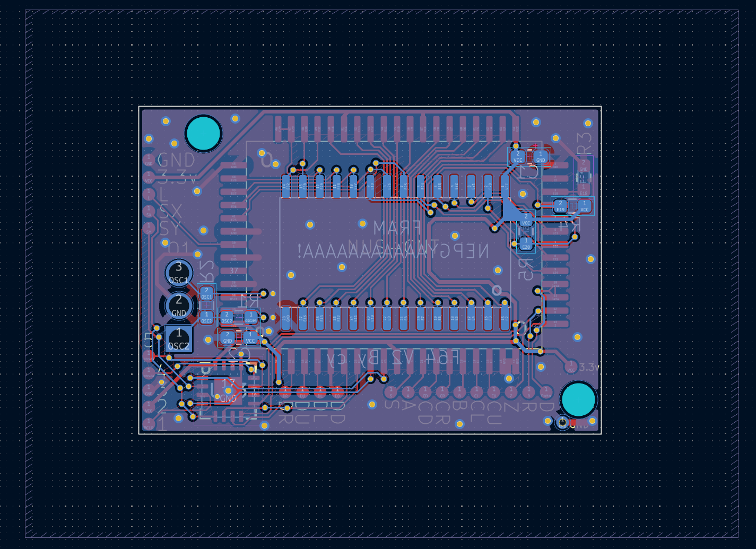Select small GND through-hole pad below bottom-right mounting hole

pyautogui.click(x=562, y=423)
